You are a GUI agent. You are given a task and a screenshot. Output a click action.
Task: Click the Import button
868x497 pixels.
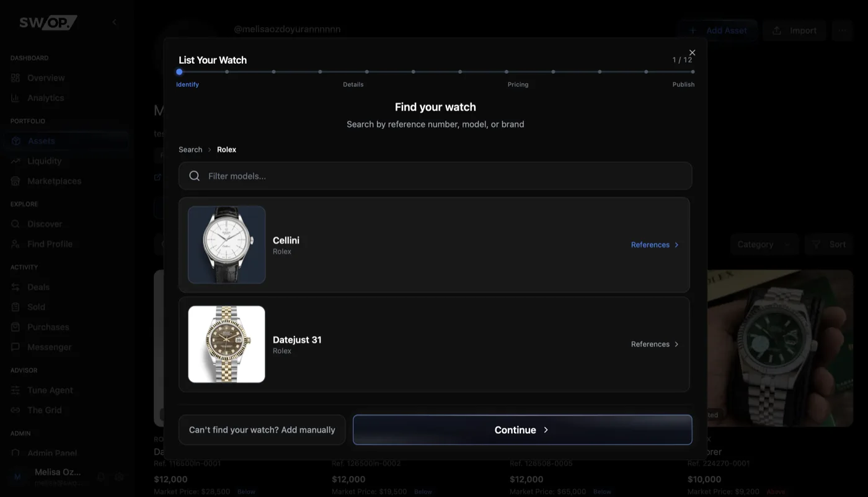794,30
